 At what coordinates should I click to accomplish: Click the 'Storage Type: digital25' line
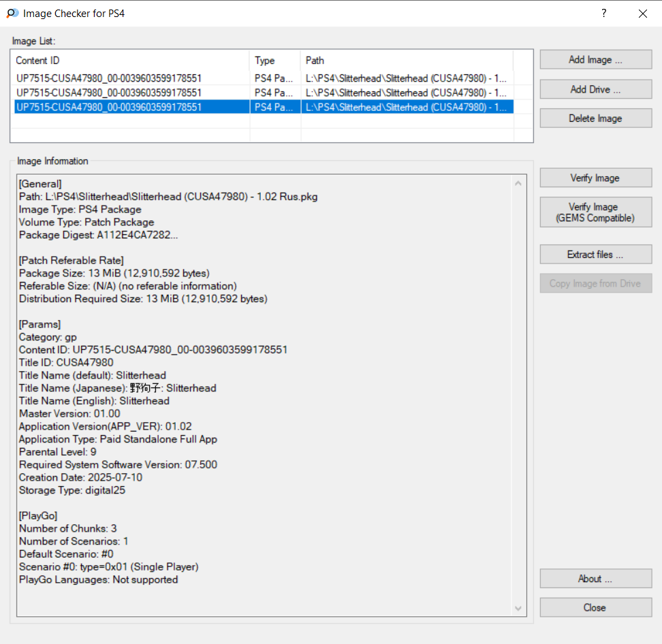(72, 490)
